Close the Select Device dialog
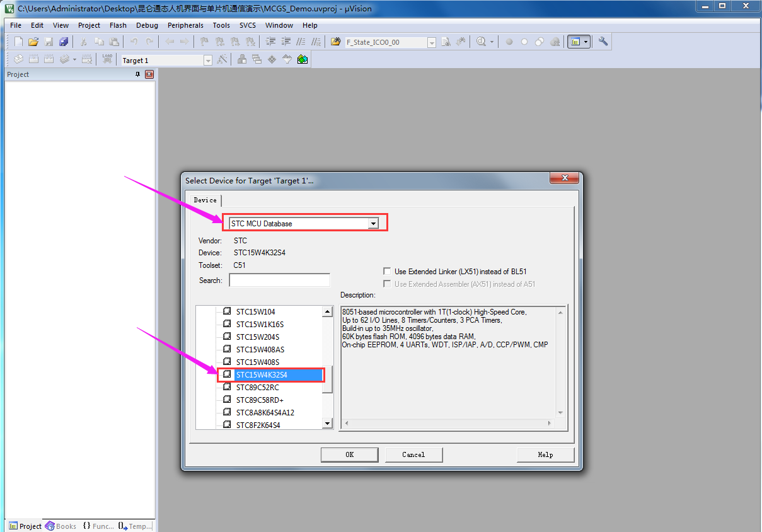 click(x=564, y=178)
